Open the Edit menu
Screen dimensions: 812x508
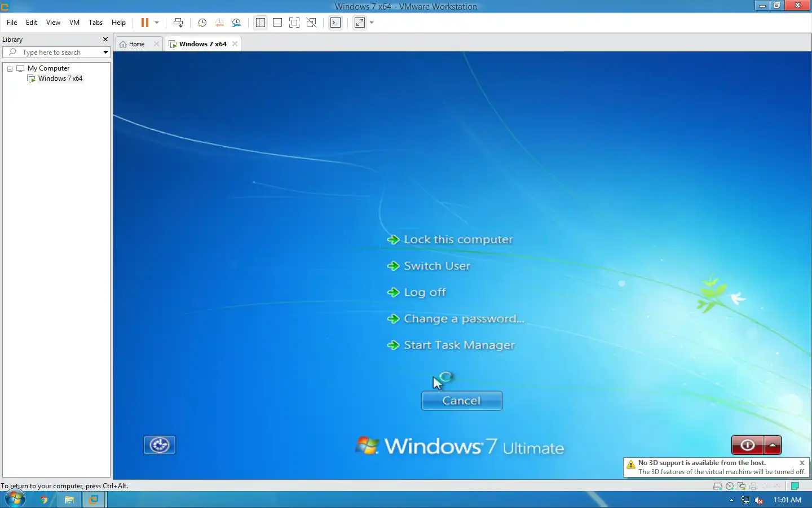coord(32,23)
